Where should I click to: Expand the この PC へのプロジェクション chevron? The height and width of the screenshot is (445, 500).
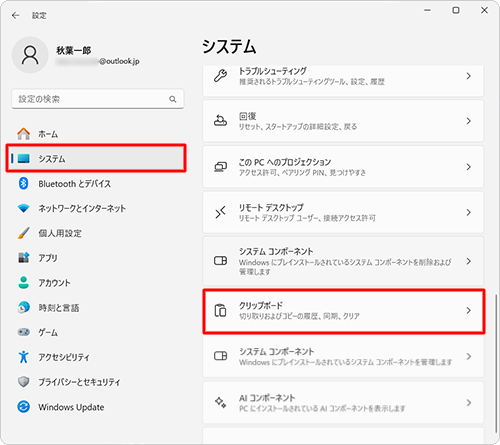[468, 167]
